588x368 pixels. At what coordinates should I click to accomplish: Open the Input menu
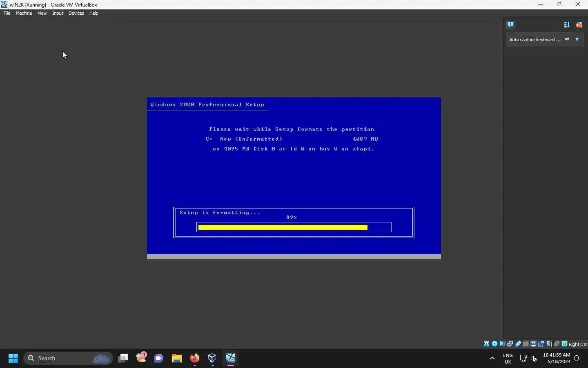point(58,13)
